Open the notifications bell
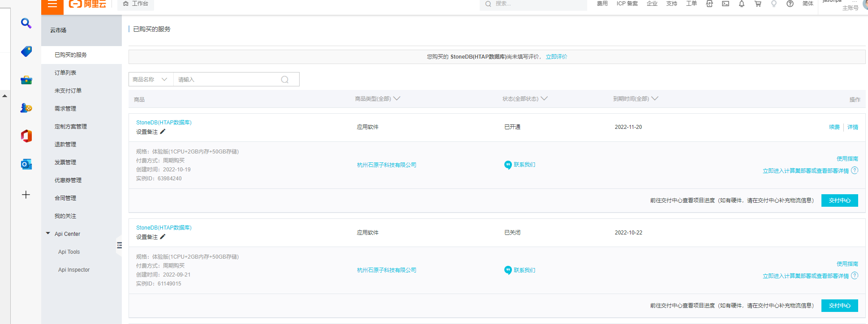 tap(742, 4)
